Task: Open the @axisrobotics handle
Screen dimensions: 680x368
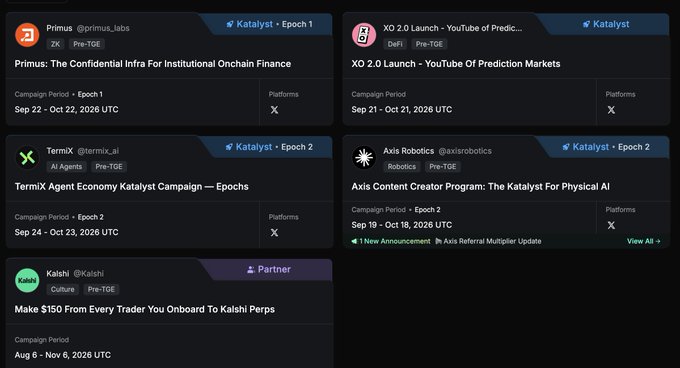Action: pyautogui.click(x=465, y=151)
